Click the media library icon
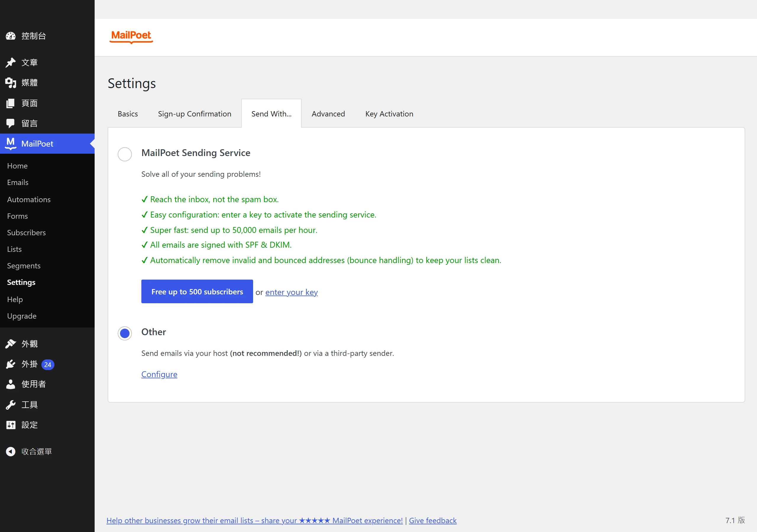 (x=11, y=83)
